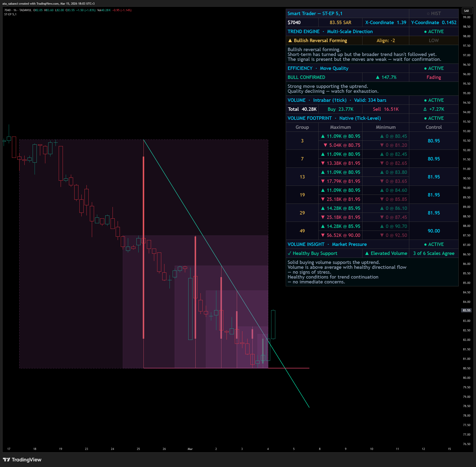Click the 90.00 control value for group 49
This screenshot has height=467, width=476.
(434, 231)
